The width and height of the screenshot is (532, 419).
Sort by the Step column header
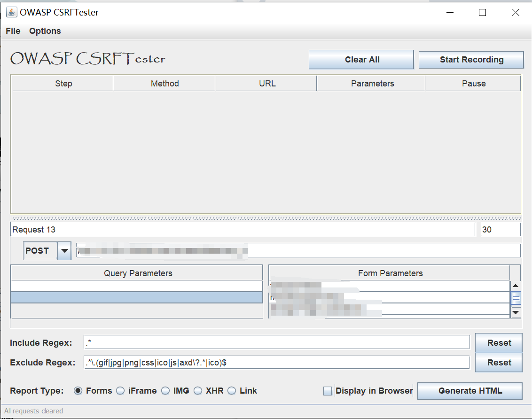coord(63,84)
